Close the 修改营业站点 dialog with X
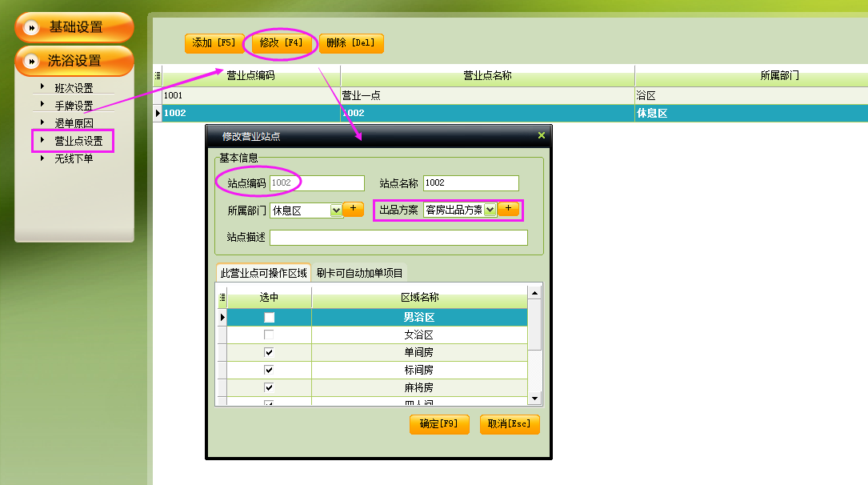Viewport: 868px width, 485px height. (x=542, y=136)
